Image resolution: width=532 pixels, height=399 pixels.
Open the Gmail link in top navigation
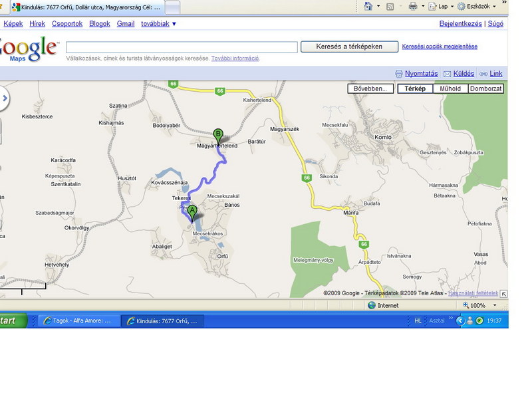(x=125, y=24)
